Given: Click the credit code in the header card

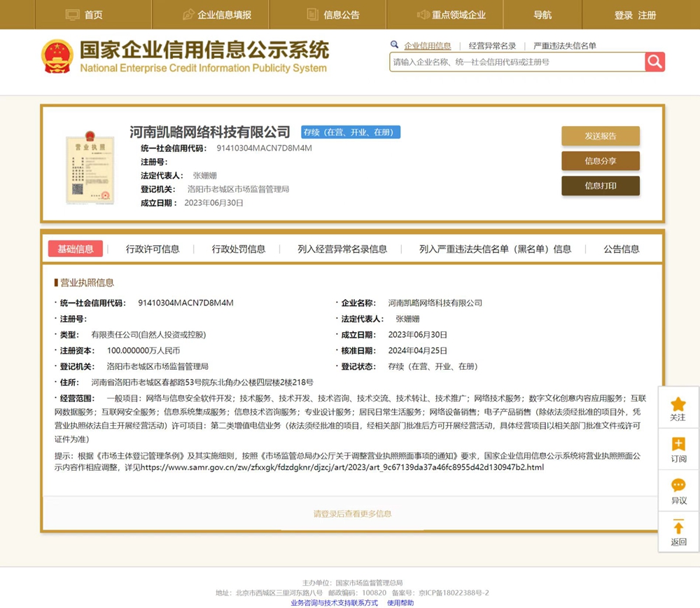Looking at the screenshot, I should tap(265, 148).
